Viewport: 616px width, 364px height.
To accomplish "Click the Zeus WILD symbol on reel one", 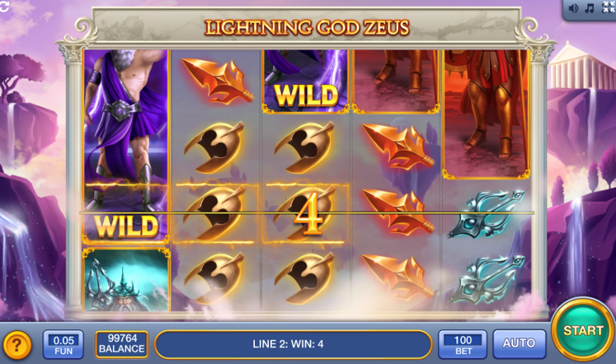I will 125,147.
